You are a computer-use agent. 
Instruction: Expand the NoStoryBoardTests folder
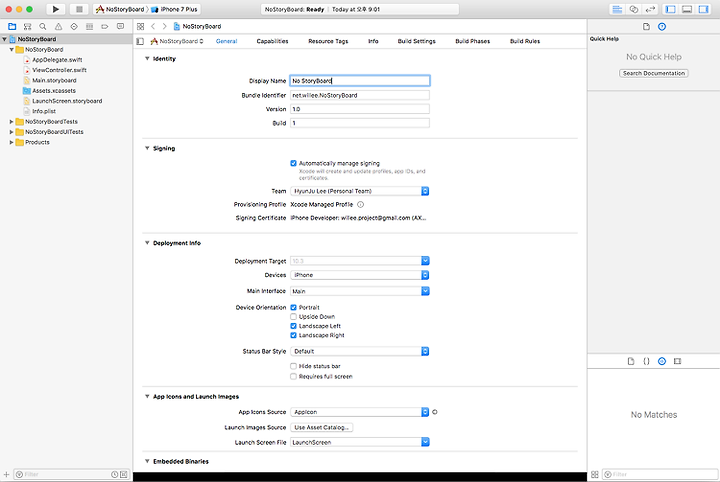coord(11,122)
